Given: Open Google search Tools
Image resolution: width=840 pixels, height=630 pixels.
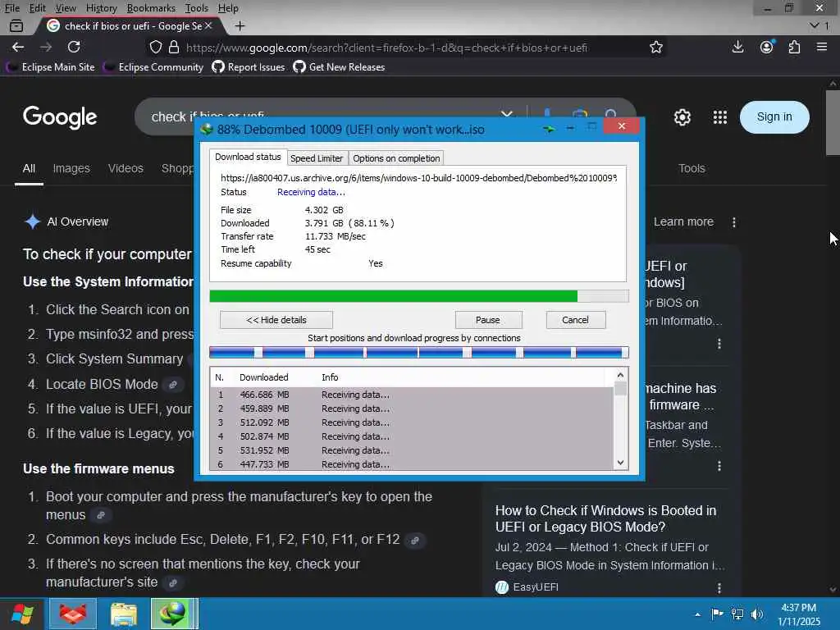Looking at the screenshot, I should click(x=692, y=168).
